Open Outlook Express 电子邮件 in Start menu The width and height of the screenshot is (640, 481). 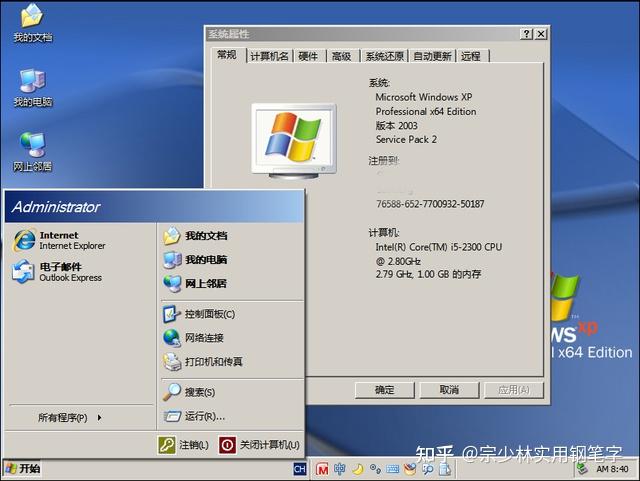tap(57, 272)
